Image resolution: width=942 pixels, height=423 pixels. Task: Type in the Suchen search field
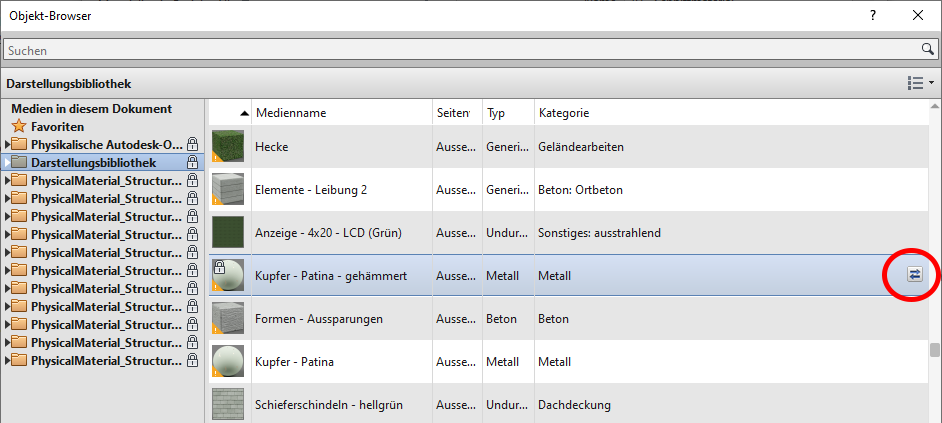[460, 49]
